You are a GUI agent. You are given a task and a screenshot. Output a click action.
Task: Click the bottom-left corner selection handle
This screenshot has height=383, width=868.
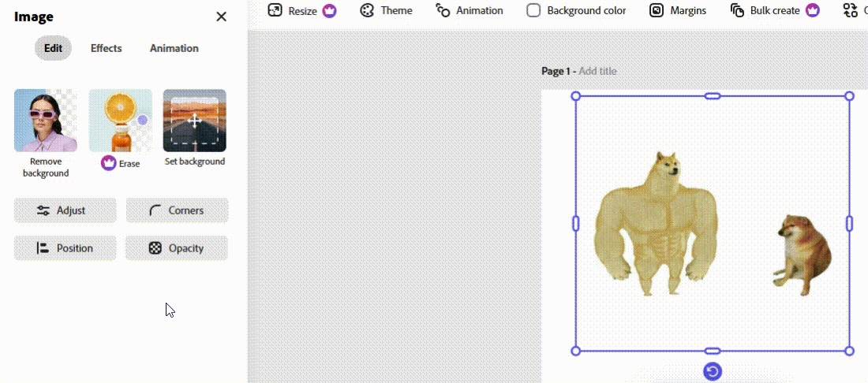(576, 351)
